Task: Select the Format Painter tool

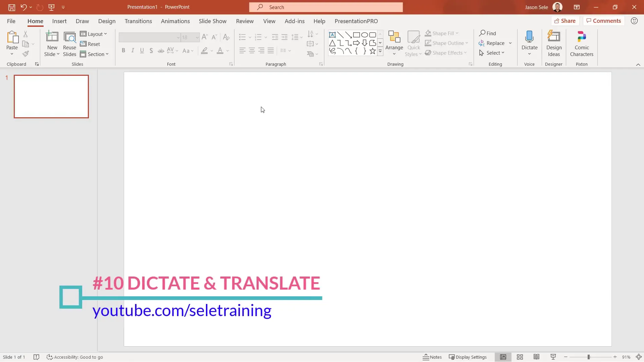Action: (25, 54)
